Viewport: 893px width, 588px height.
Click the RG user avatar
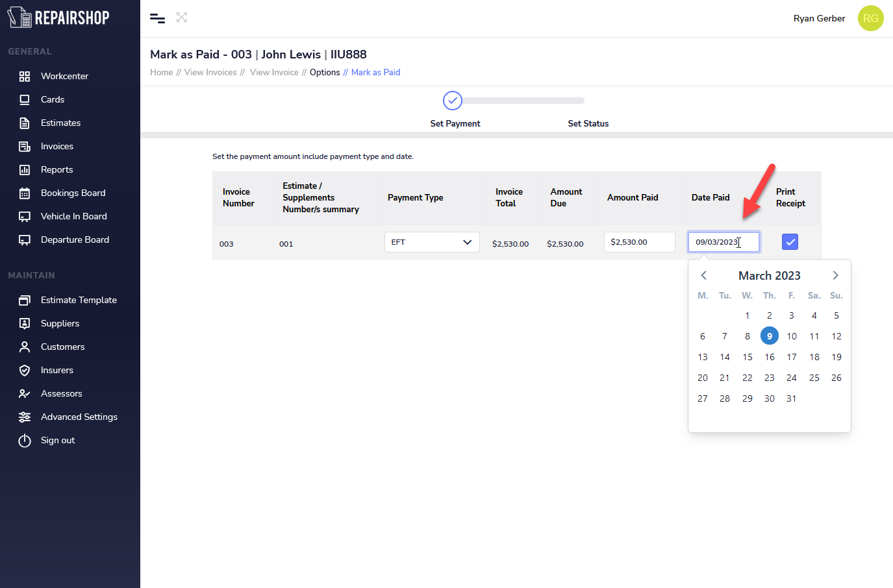(x=870, y=18)
